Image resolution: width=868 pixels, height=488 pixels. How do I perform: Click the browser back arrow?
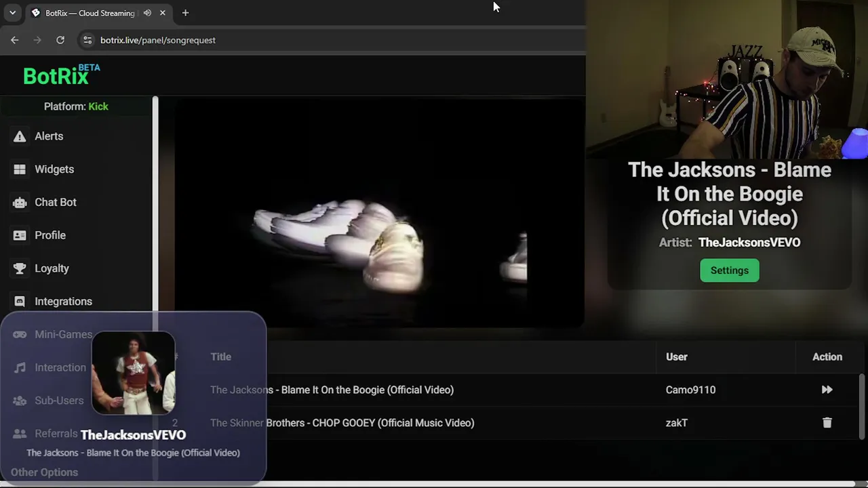(15, 40)
